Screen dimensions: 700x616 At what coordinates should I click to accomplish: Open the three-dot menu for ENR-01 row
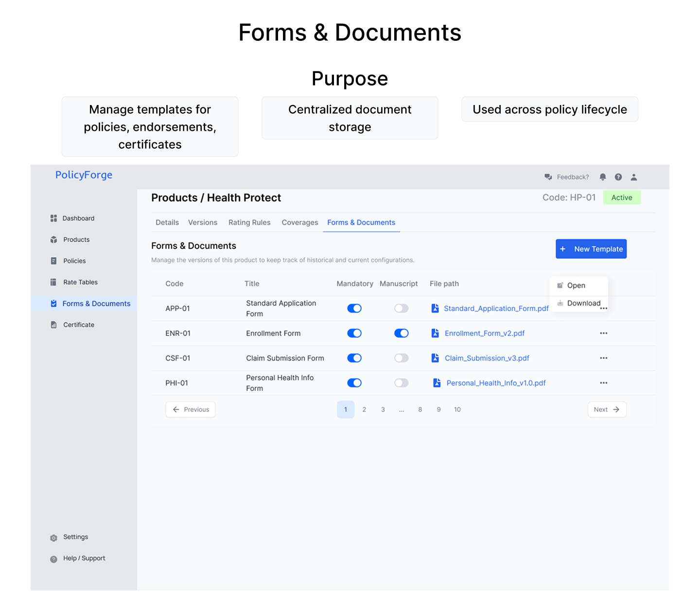[604, 333]
